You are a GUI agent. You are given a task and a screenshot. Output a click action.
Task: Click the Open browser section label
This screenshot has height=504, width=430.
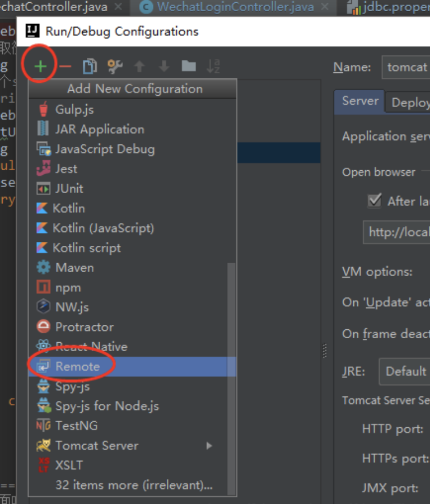pos(378,172)
